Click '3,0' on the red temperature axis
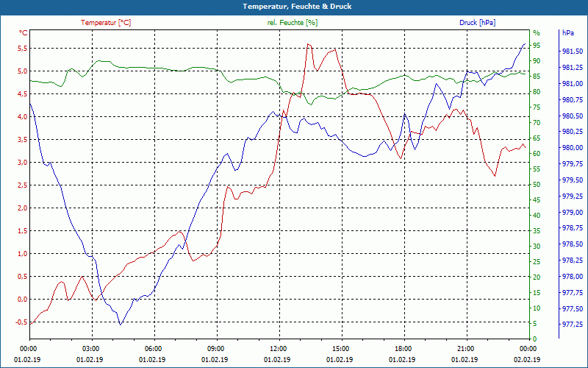Image resolution: width=588 pixels, height=368 pixels. pyautogui.click(x=22, y=163)
